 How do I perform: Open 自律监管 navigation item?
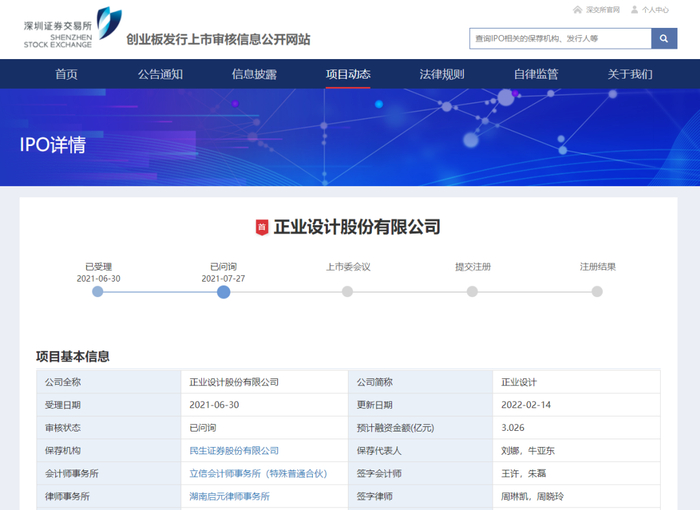coord(536,74)
